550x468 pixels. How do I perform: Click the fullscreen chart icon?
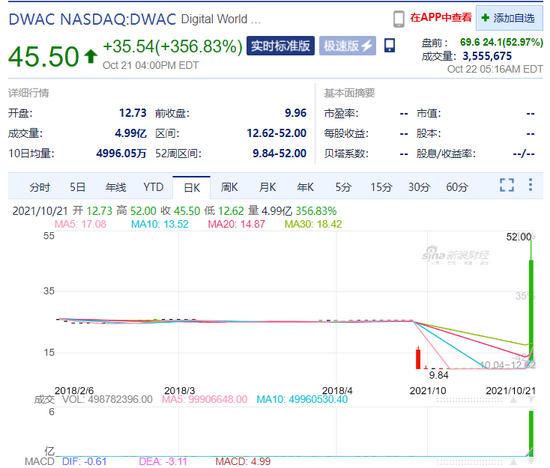click(507, 185)
